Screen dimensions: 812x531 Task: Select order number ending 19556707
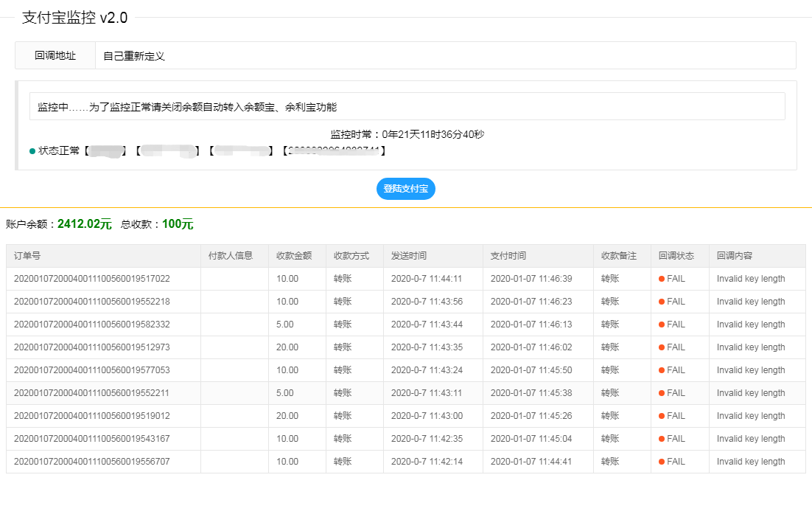coord(91,461)
